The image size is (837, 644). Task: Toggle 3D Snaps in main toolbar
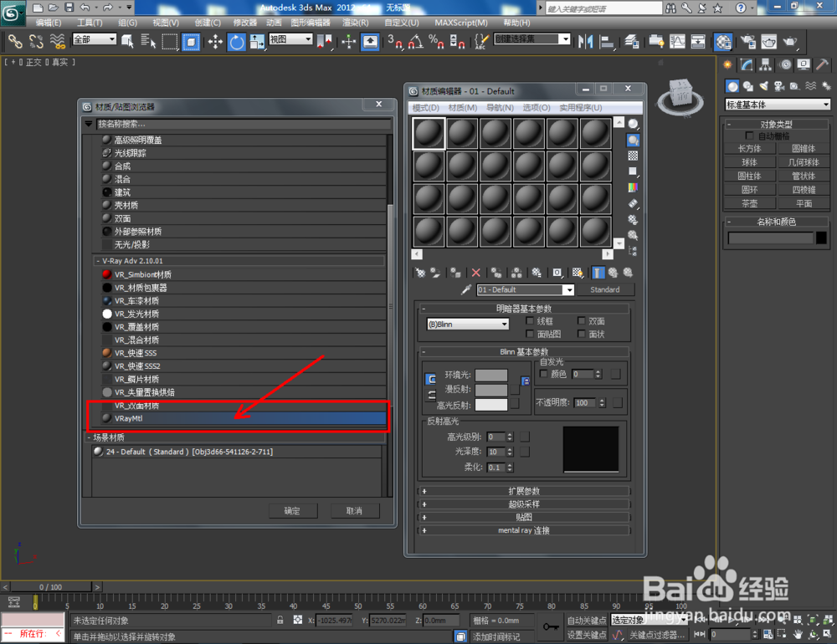395,42
